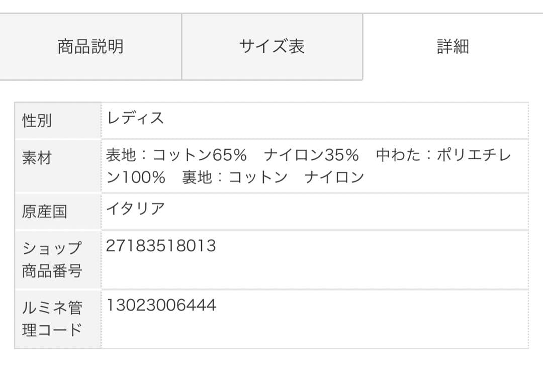This screenshot has width=543, height=392.
Task: Click Lumine code 13023006444
Action: tap(161, 305)
